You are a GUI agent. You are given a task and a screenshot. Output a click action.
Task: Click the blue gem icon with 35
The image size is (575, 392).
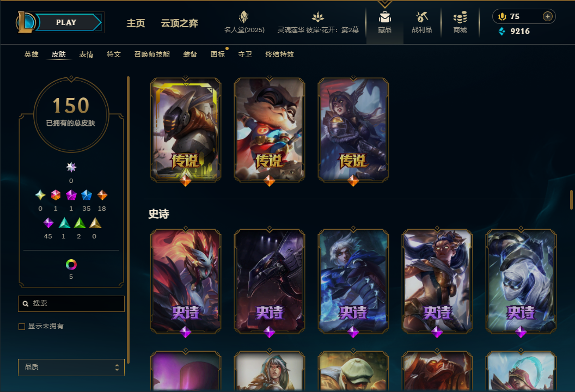pyautogui.click(x=87, y=195)
